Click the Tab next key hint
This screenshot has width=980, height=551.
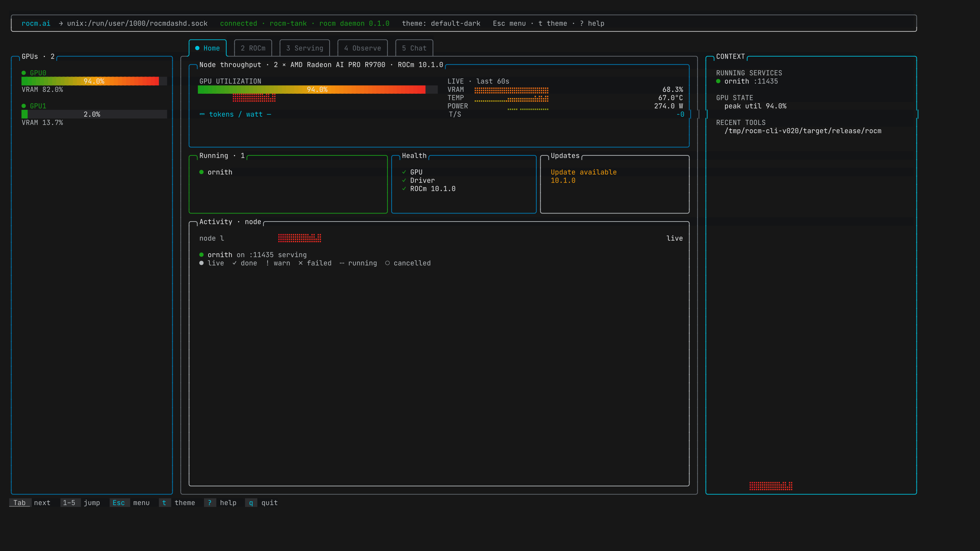point(30,503)
